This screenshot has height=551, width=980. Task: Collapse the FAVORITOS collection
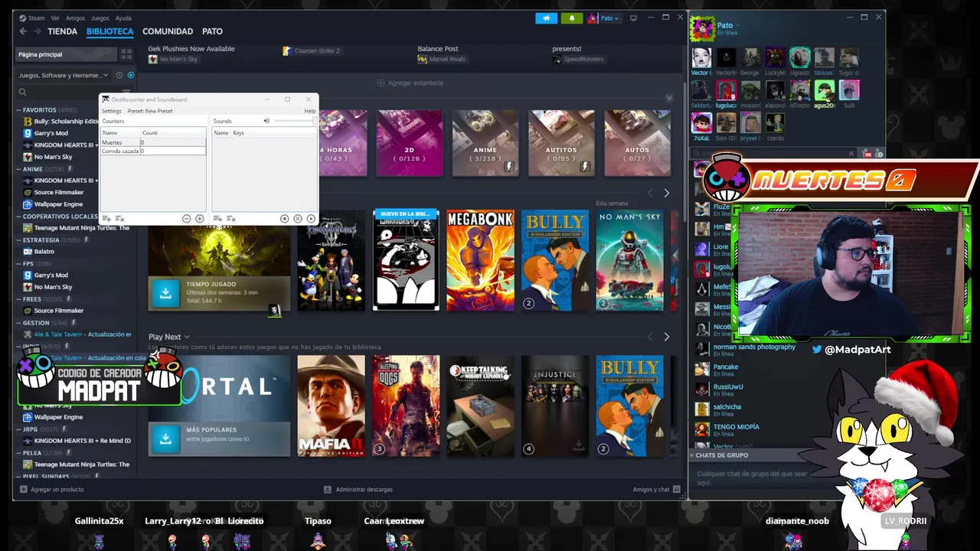(18, 109)
